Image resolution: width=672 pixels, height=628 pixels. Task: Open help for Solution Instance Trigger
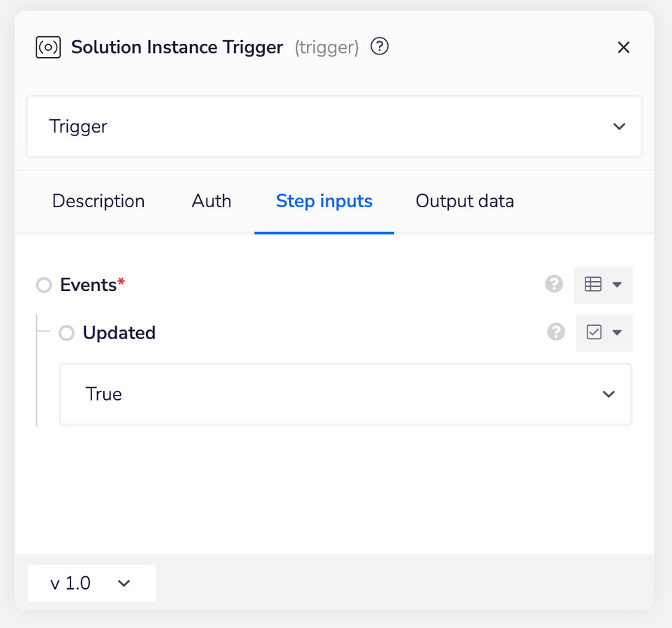pos(380,47)
